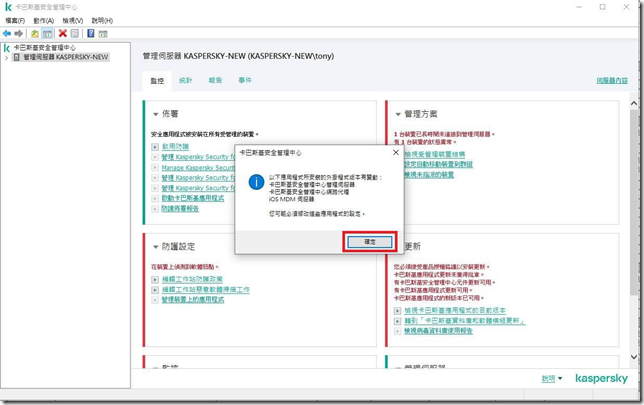Collapse the 佈署 section
The width and height of the screenshot is (644, 405).
(x=155, y=115)
